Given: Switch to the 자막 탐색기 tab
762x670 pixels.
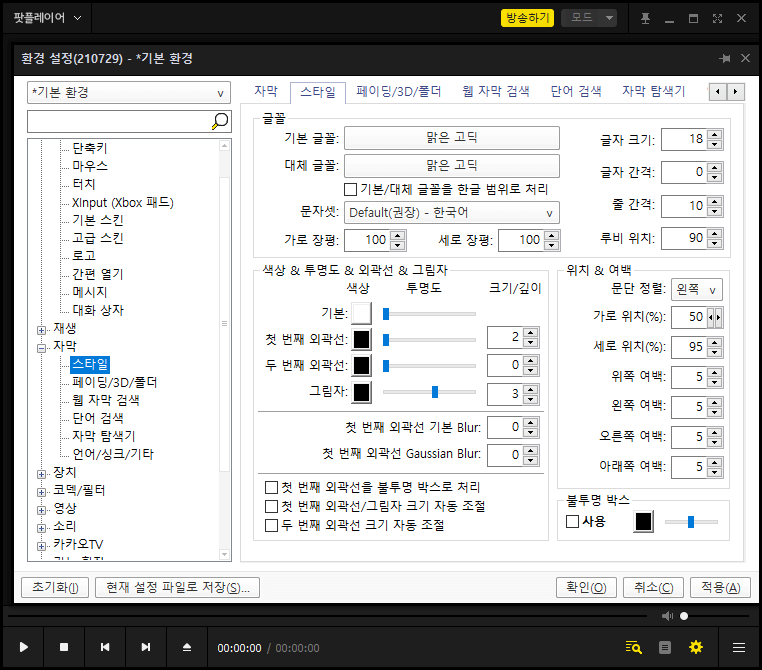Looking at the screenshot, I should [653, 91].
